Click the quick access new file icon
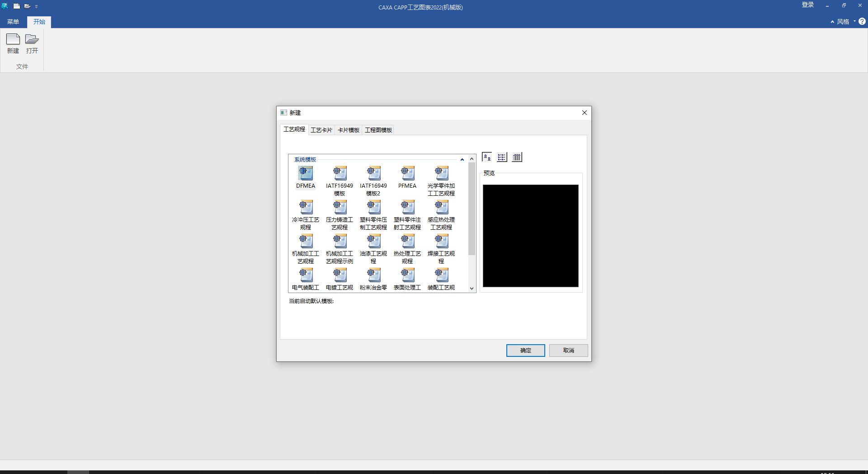The image size is (868, 474). coord(17,6)
